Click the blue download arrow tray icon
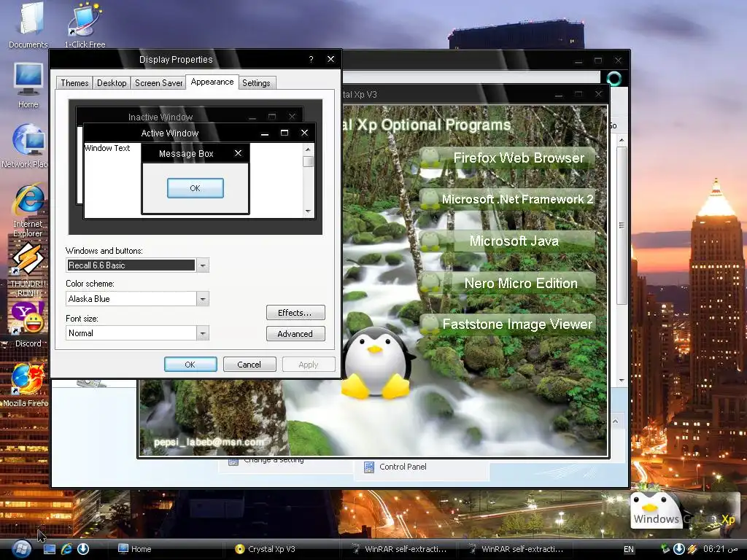The image size is (747, 560). [679, 549]
